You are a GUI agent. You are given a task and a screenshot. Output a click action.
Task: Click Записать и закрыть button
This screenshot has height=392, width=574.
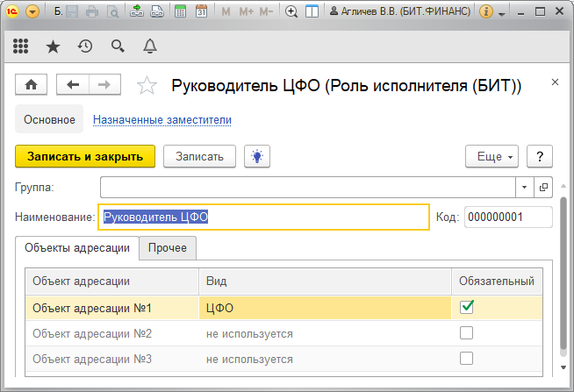85,156
